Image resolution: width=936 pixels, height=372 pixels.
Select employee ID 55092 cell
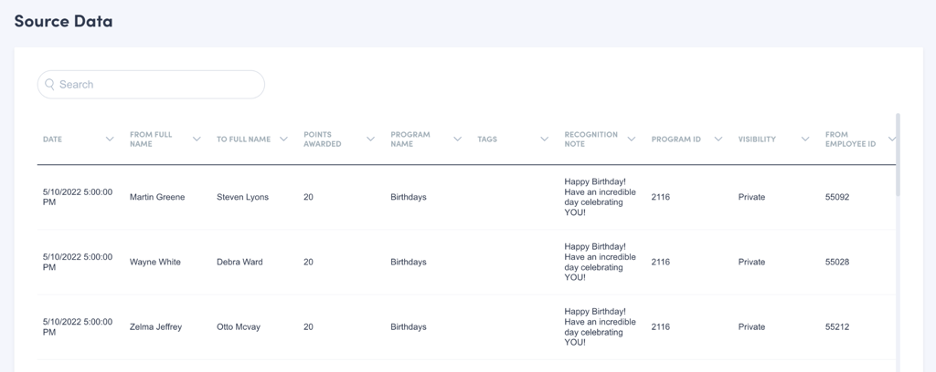point(837,197)
